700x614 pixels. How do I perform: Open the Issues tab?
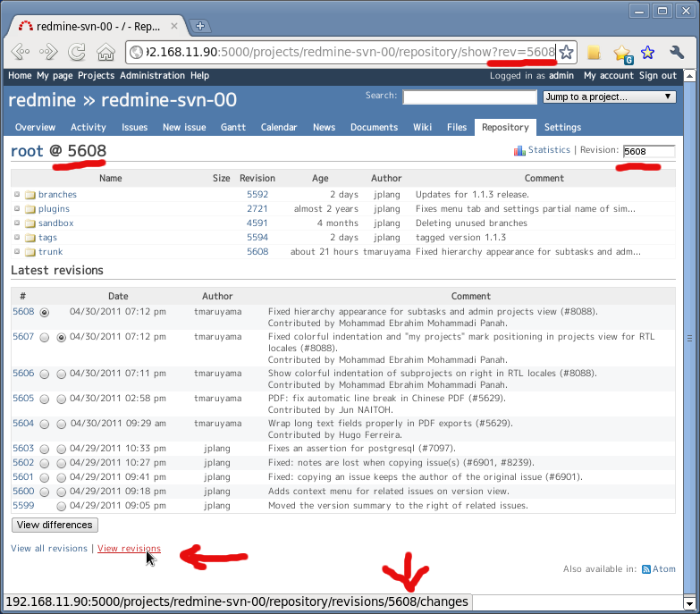tap(134, 127)
